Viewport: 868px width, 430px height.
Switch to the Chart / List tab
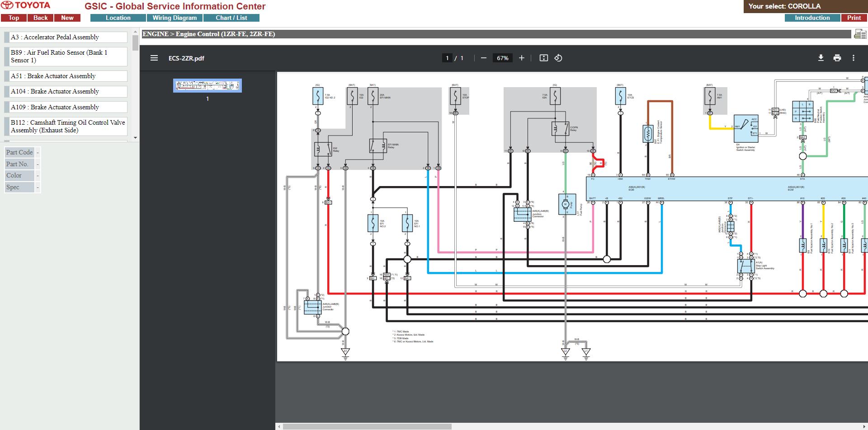(231, 18)
